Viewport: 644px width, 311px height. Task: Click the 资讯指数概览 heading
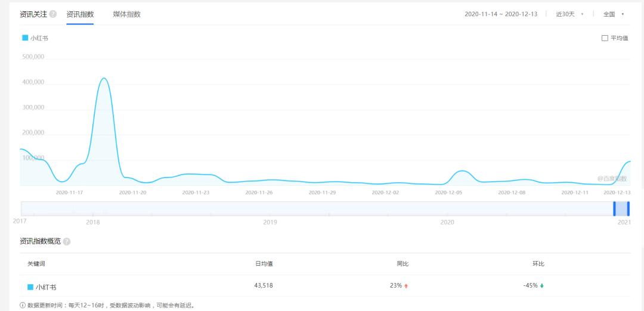[x=41, y=241]
